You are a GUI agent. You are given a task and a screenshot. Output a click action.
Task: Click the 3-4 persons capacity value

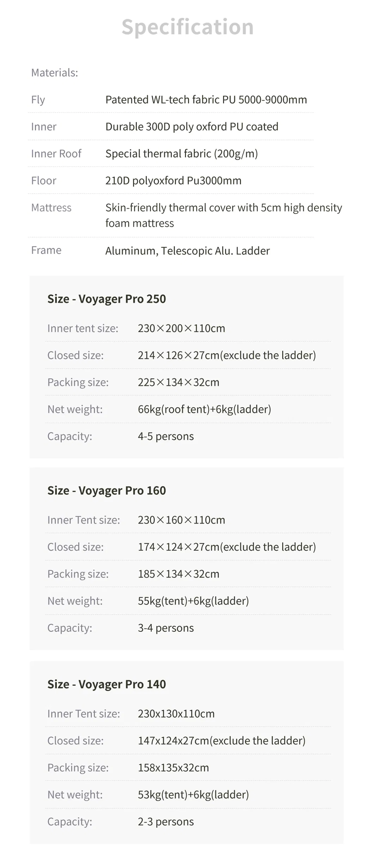(166, 628)
